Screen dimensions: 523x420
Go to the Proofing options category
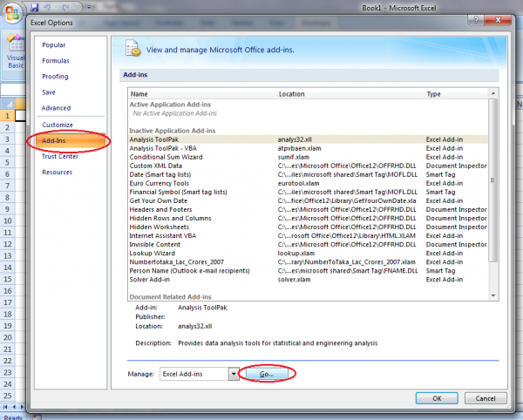pos(56,77)
